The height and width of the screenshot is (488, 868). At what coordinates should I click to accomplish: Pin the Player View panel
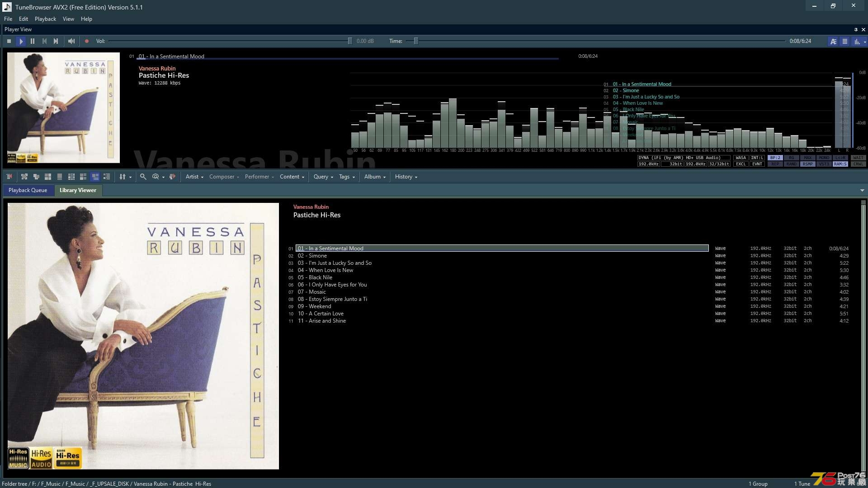coord(856,29)
